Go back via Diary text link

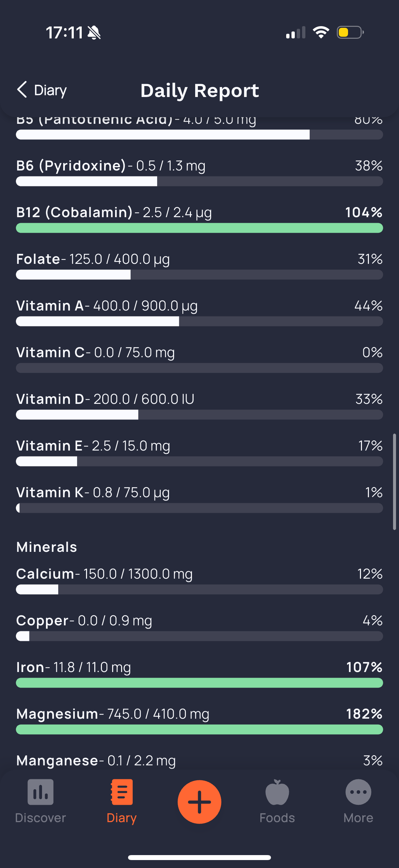pos(51,90)
